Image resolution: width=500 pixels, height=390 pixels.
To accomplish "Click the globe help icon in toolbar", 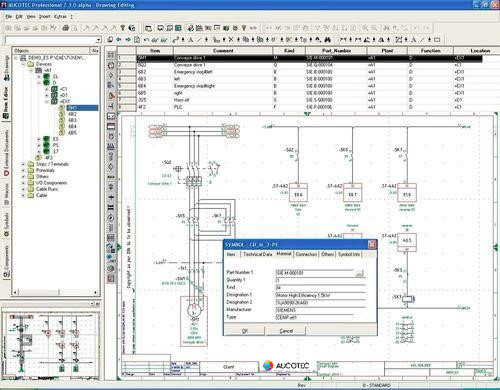I will pos(132,28).
